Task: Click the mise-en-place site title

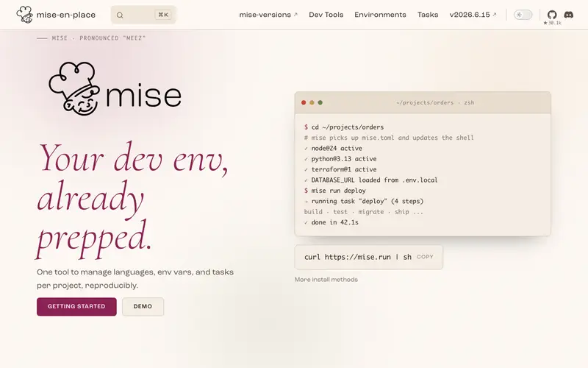Action: (66, 15)
